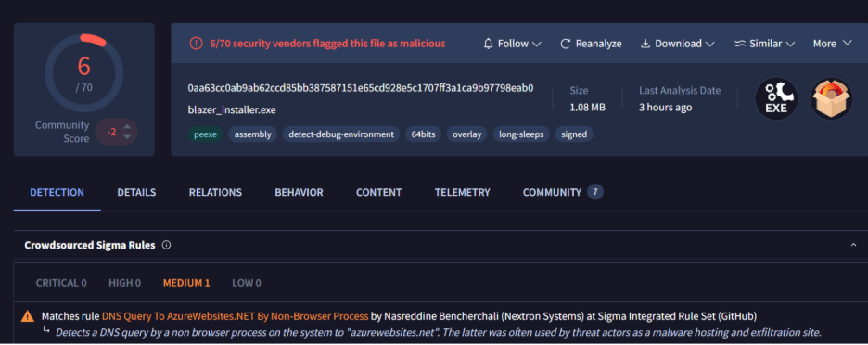This screenshot has height=345, width=868.
Task: Click the malicious warning circle icon
Action: point(196,44)
